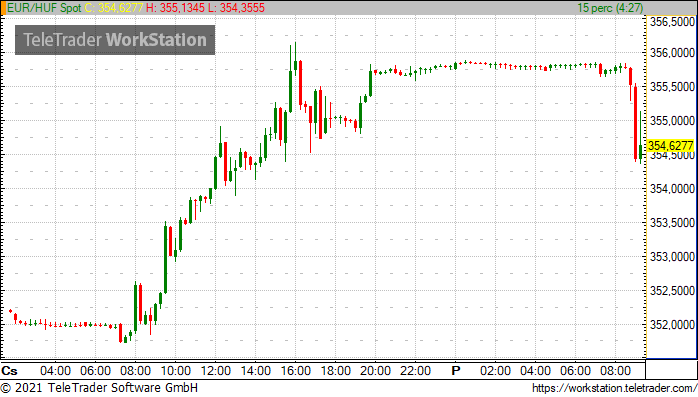Click the TeleTrader WorkStation watermark logo
This screenshot has height=397, width=698.
115,40
